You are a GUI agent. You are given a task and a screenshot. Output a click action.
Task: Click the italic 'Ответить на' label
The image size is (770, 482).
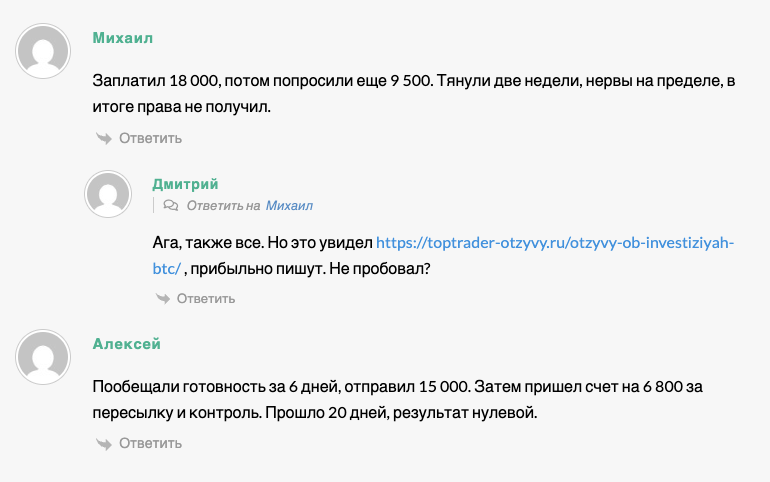tap(223, 206)
